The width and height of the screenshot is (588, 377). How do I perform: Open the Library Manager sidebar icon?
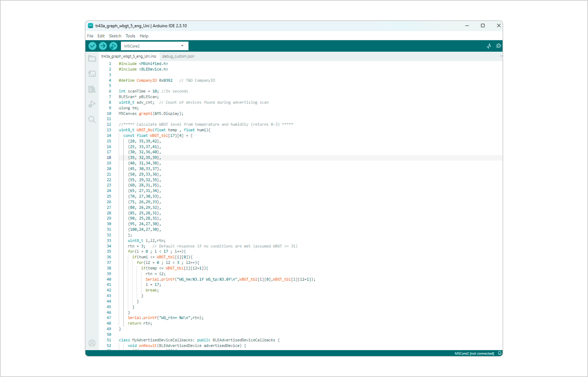pos(92,89)
